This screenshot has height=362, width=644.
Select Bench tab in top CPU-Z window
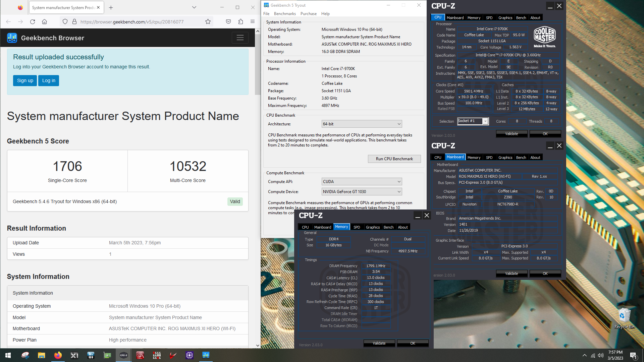click(x=521, y=18)
